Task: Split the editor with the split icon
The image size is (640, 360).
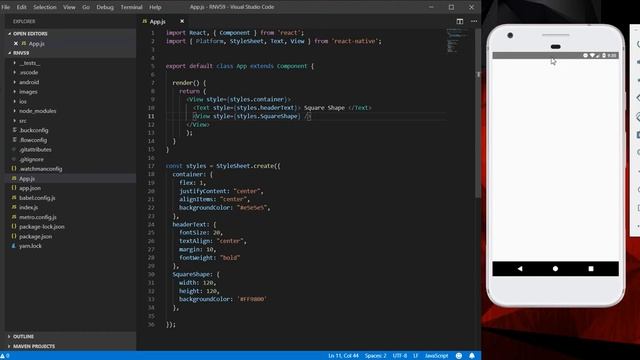Action: click(460, 21)
